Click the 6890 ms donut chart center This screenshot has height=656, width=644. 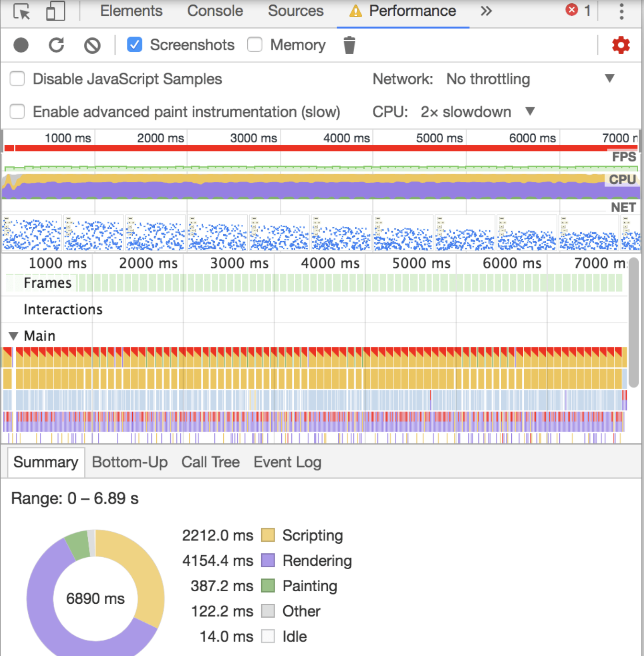coord(95,598)
